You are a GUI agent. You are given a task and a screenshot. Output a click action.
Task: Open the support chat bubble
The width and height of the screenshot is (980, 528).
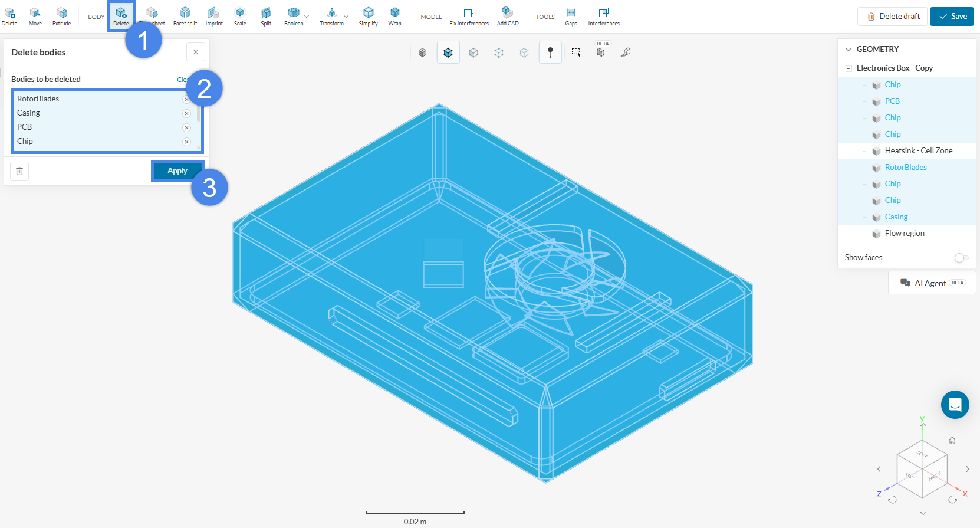coord(955,405)
